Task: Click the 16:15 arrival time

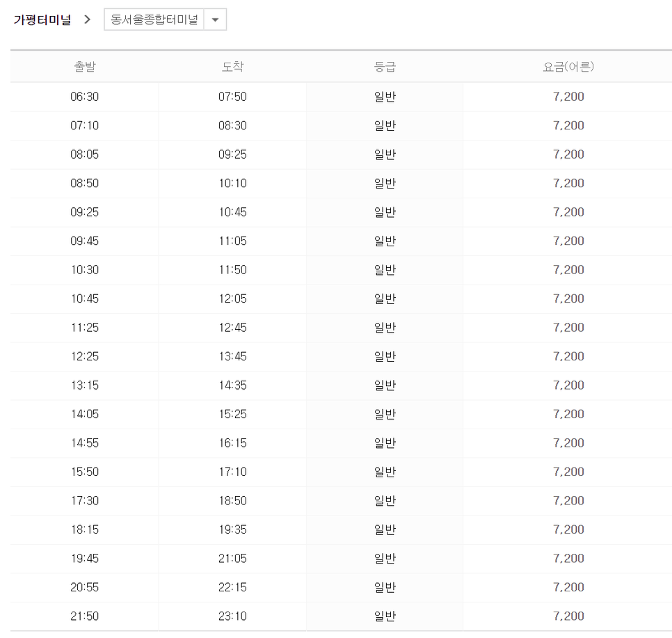Action: (233, 443)
